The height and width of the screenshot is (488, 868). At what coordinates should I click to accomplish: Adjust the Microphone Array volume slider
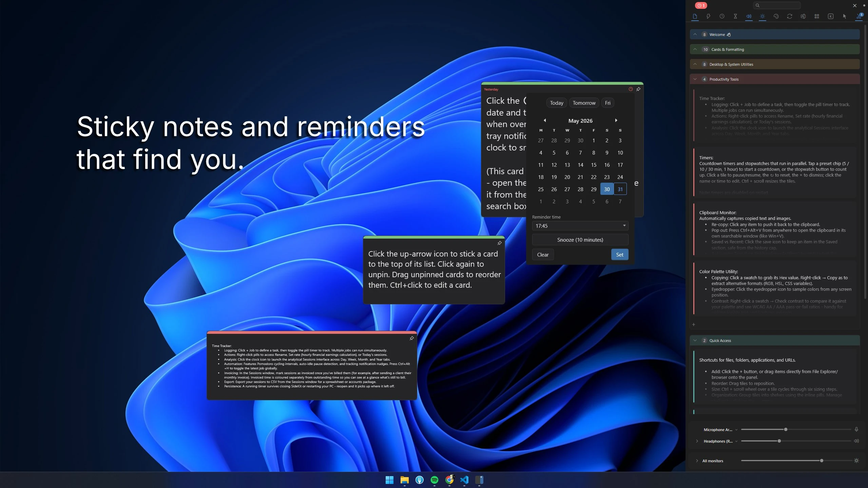[x=796, y=429]
